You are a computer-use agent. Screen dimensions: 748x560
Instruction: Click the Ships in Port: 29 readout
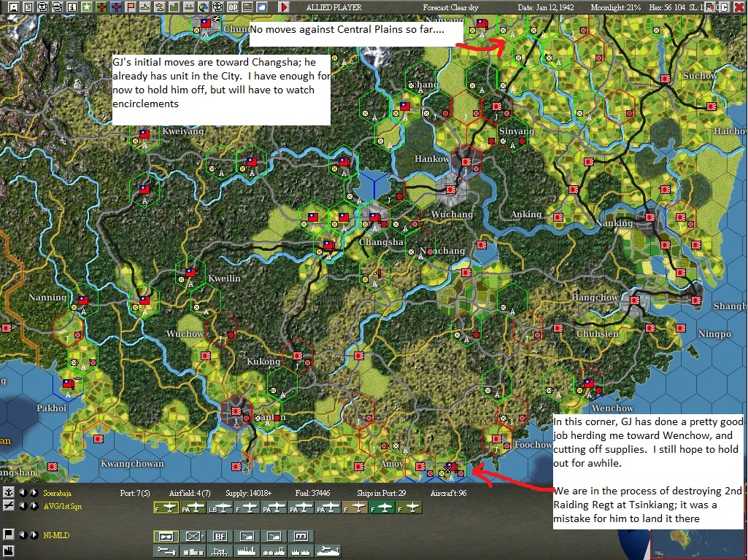381,493
